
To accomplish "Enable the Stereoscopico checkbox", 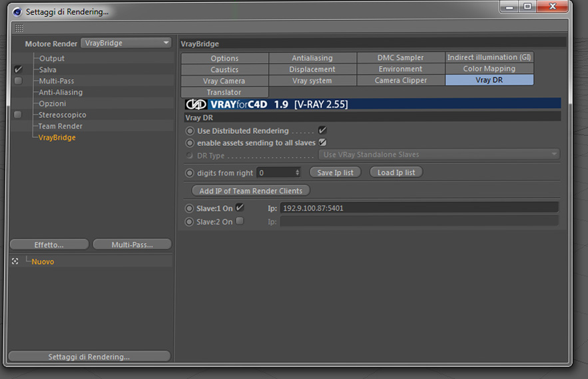I will point(18,115).
